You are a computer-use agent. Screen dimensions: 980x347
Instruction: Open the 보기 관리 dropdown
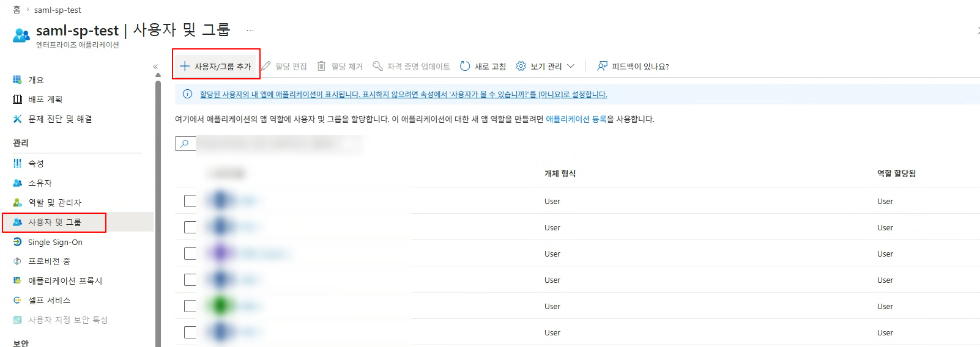546,66
